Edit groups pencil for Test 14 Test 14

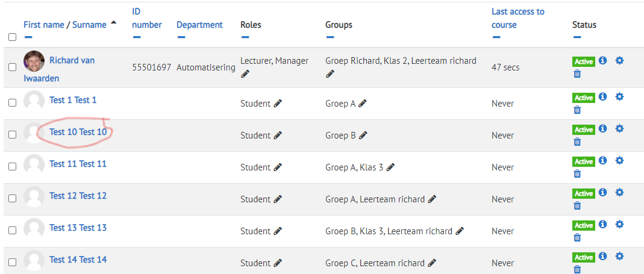click(432, 263)
